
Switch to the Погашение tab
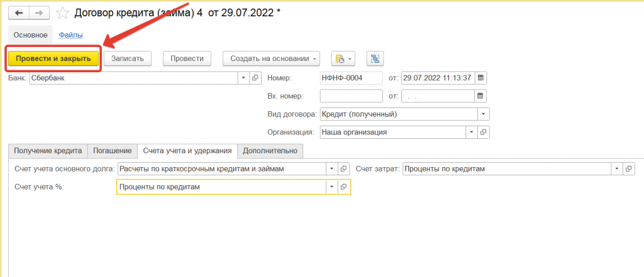point(113,151)
